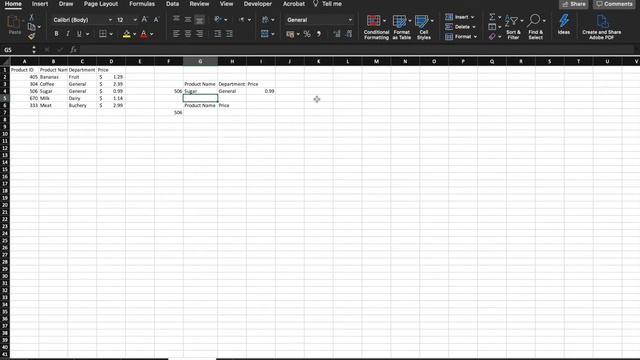Expand the Format cells dropdown
The height and width of the screenshot is (360, 640).
click(x=476, y=37)
